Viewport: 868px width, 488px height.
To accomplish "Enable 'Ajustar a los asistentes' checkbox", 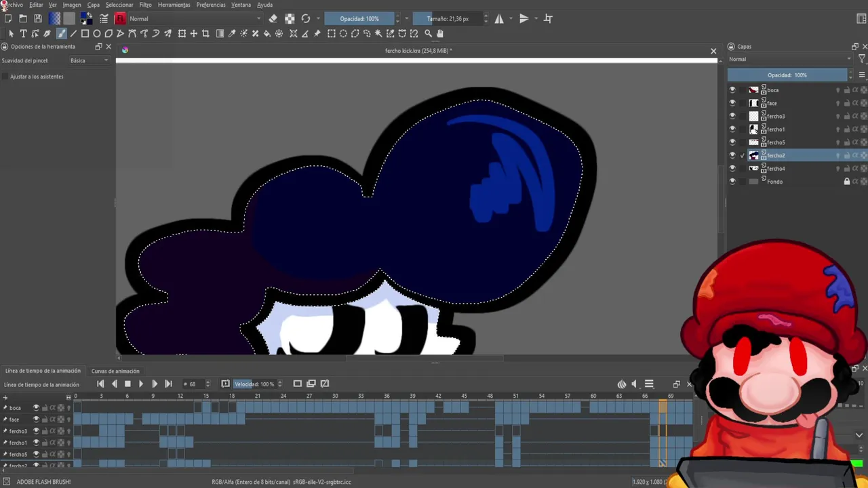I will pos(5,77).
